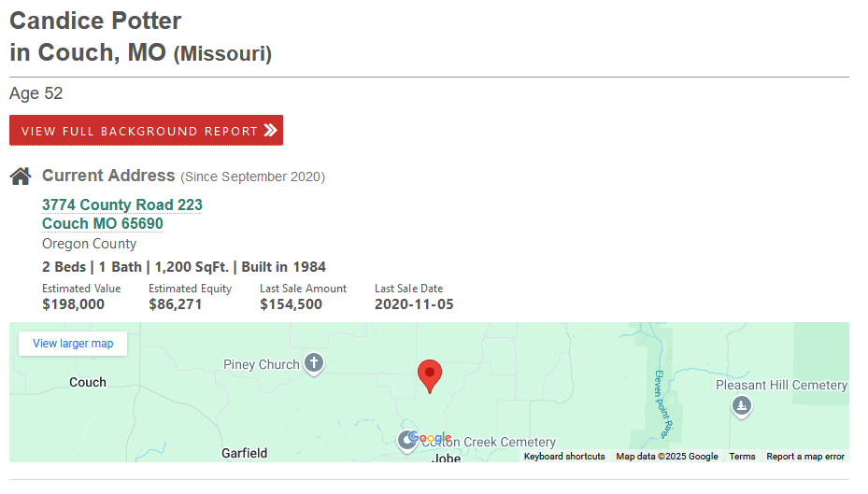Open the full background report
The width and height of the screenshot is (868, 494).
[146, 130]
